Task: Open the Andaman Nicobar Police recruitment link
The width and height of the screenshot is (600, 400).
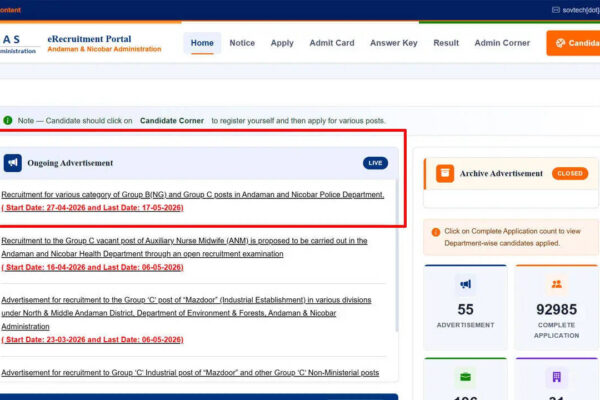Action: (193, 194)
